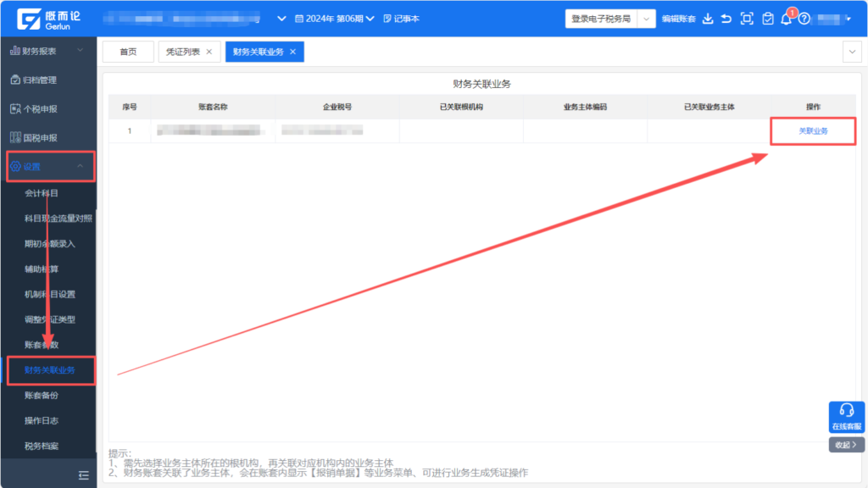Viewport: 868px width, 488px height.
Task: Click the 收起 collapse button bottom right
Action: (x=846, y=445)
